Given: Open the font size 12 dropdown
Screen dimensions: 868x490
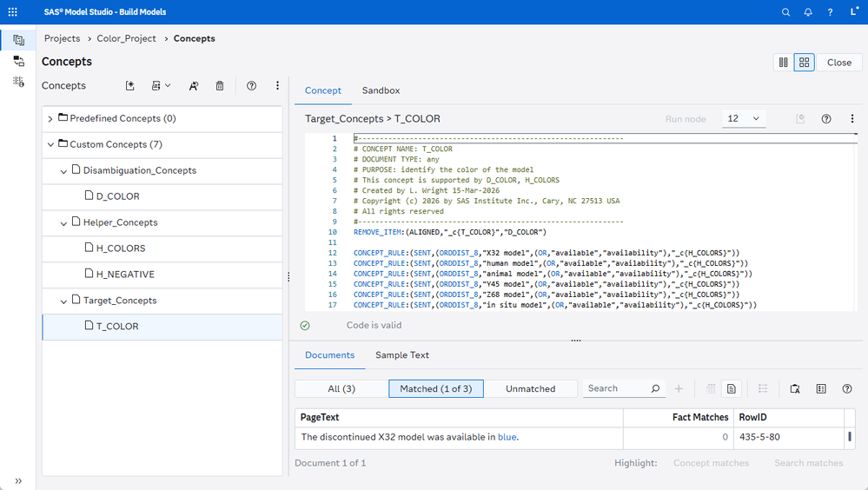Looking at the screenshot, I should click(744, 118).
